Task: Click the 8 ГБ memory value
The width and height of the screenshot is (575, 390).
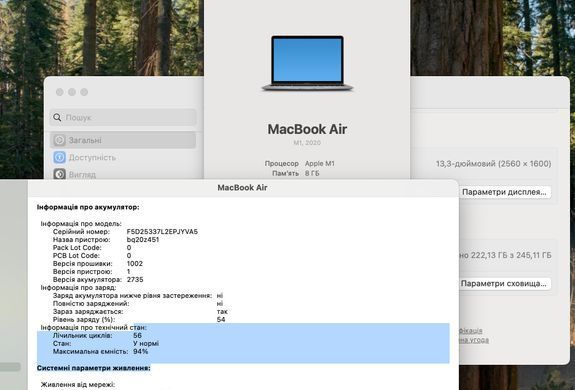Action: (x=312, y=173)
